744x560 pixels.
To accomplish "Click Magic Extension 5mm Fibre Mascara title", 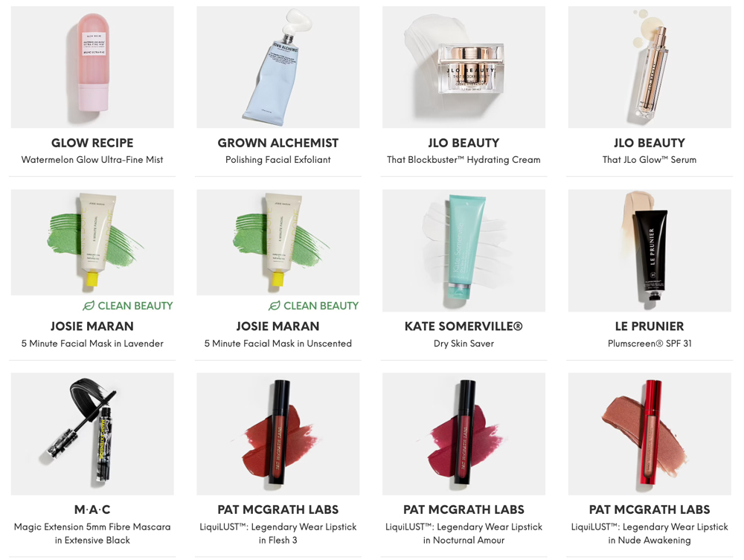I will tap(92, 533).
